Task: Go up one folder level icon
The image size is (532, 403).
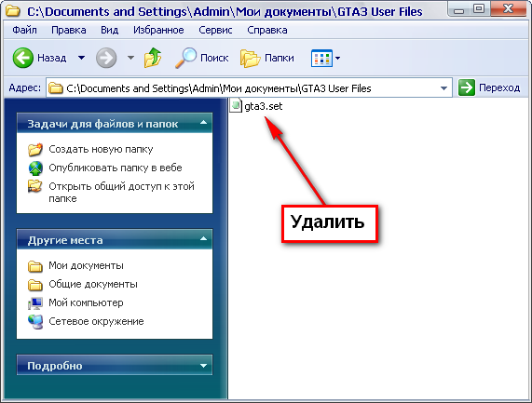Action: [153, 58]
